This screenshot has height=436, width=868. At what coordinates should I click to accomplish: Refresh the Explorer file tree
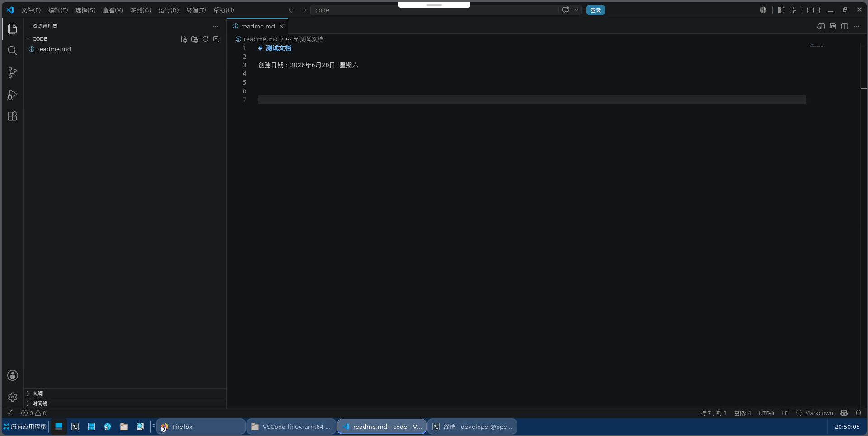205,39
